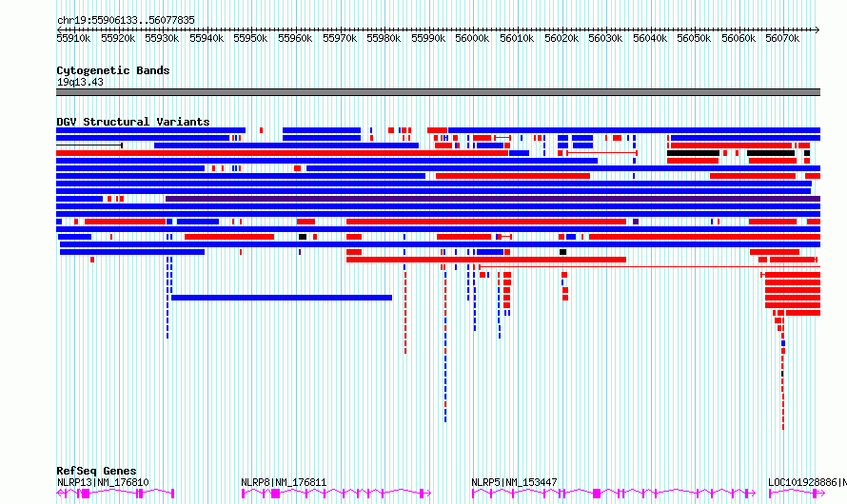Click the black variant bar near 56050k

pos(693,153)
